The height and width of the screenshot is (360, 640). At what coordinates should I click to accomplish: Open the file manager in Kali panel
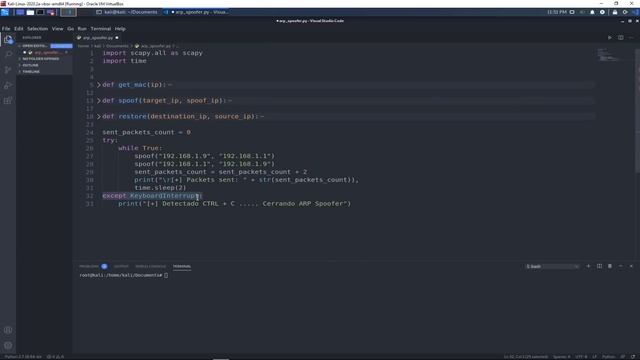pos(30,12)
